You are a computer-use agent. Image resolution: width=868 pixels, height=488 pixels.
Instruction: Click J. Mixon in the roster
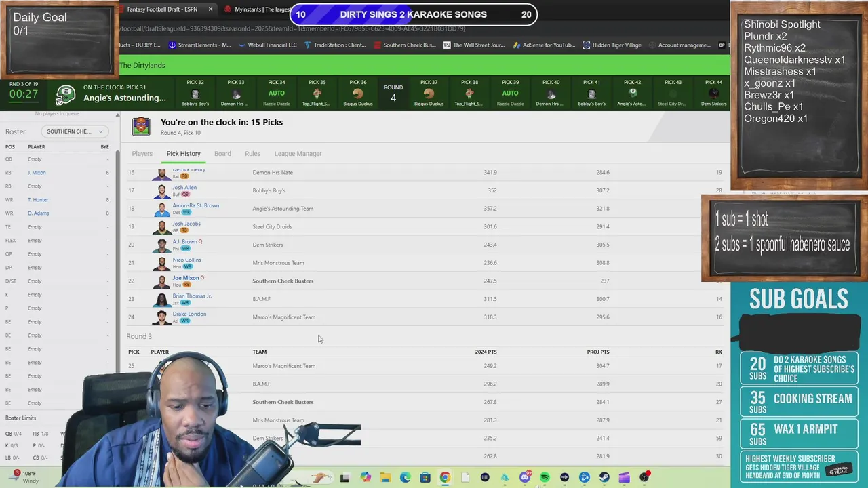tap(37, 173)
